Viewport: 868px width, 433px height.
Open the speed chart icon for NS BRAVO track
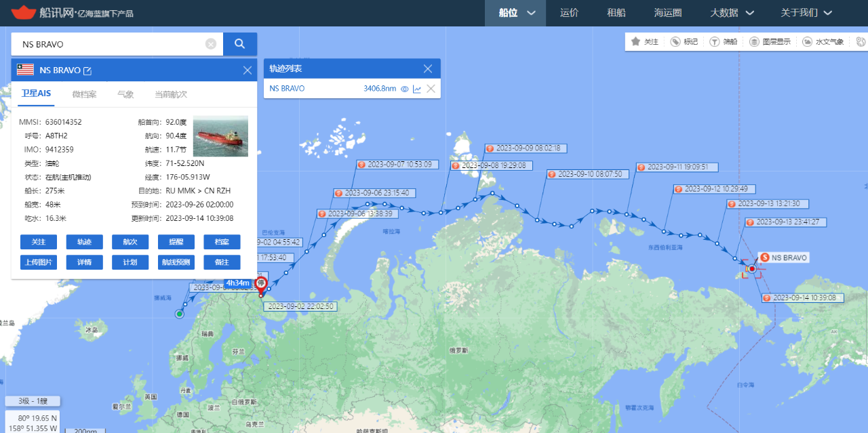point(417,89)
